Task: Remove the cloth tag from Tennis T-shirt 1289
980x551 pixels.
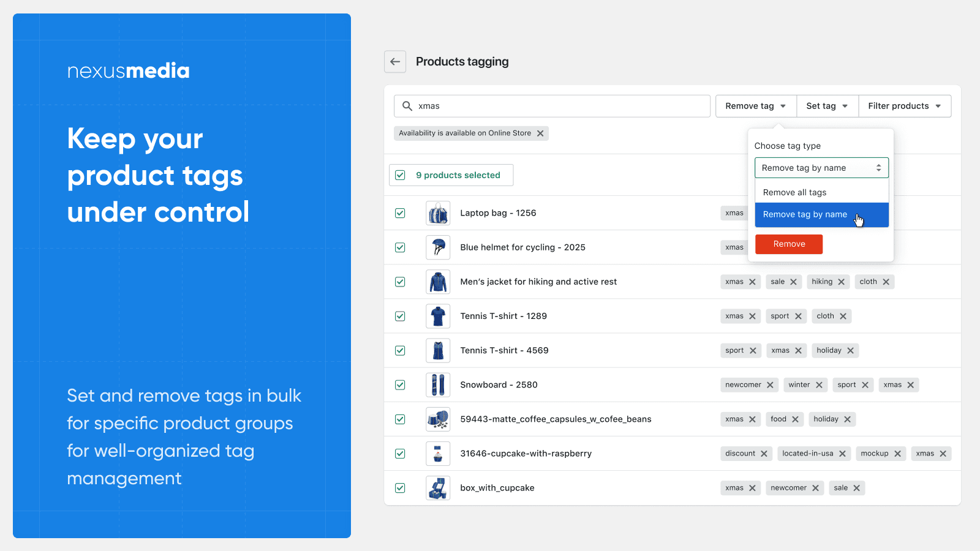Action: pos(843,316)
